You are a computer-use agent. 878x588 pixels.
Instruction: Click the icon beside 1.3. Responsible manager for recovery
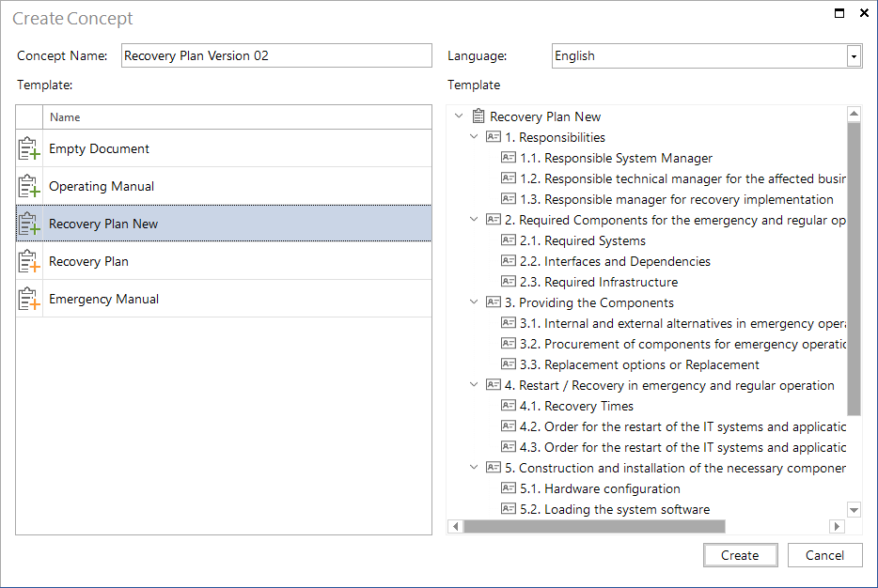tap(509, 199)
